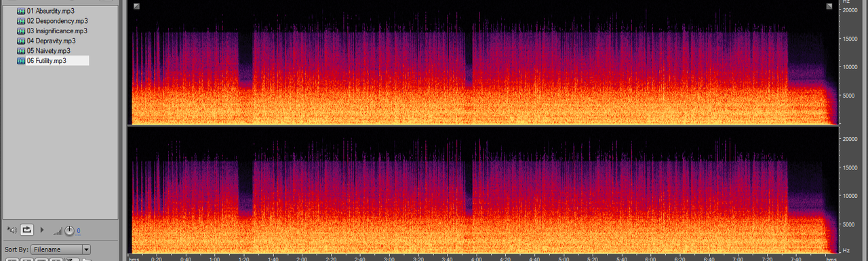Select the file 01 Absurdity.mp3
The image size is (868, 261).
pyautogui.click(x=51, y=11)
